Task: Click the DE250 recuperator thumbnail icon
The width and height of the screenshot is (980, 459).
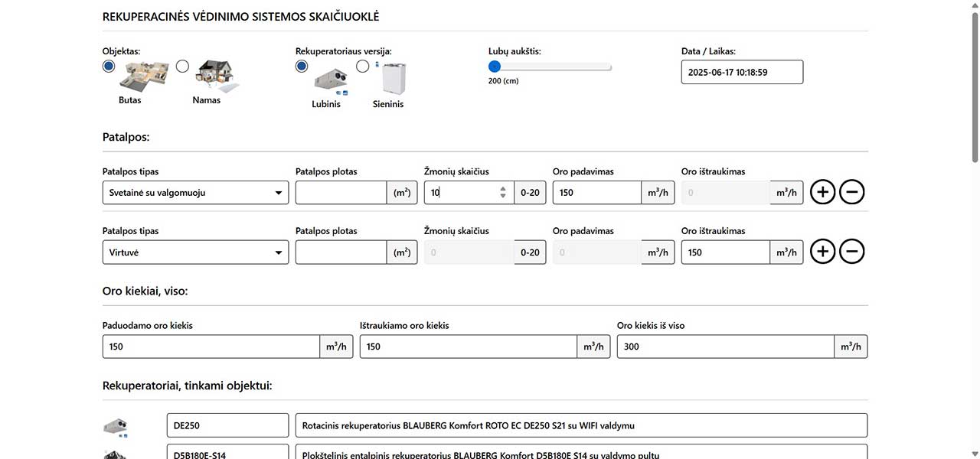Action: [x=116, y=427]
